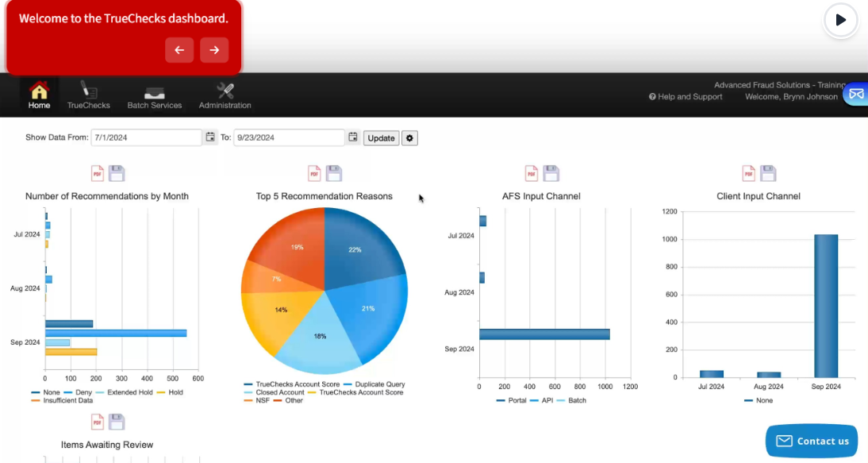Toggle the None legend series
The image size is (868, 463).
45,392
